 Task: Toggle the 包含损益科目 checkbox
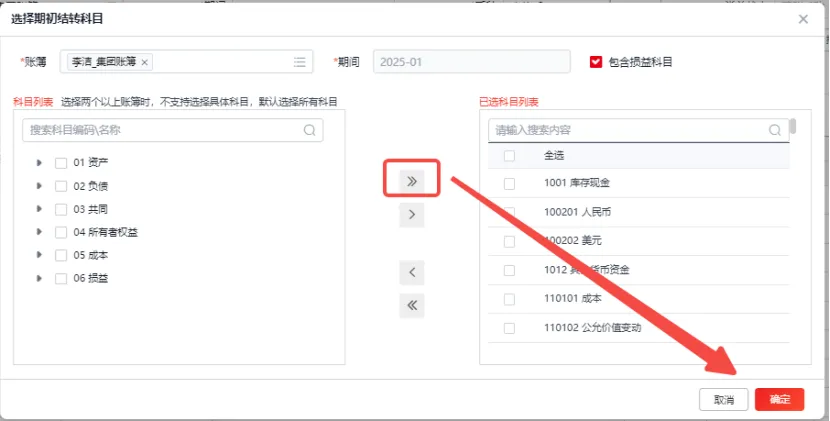pos(596,62)
